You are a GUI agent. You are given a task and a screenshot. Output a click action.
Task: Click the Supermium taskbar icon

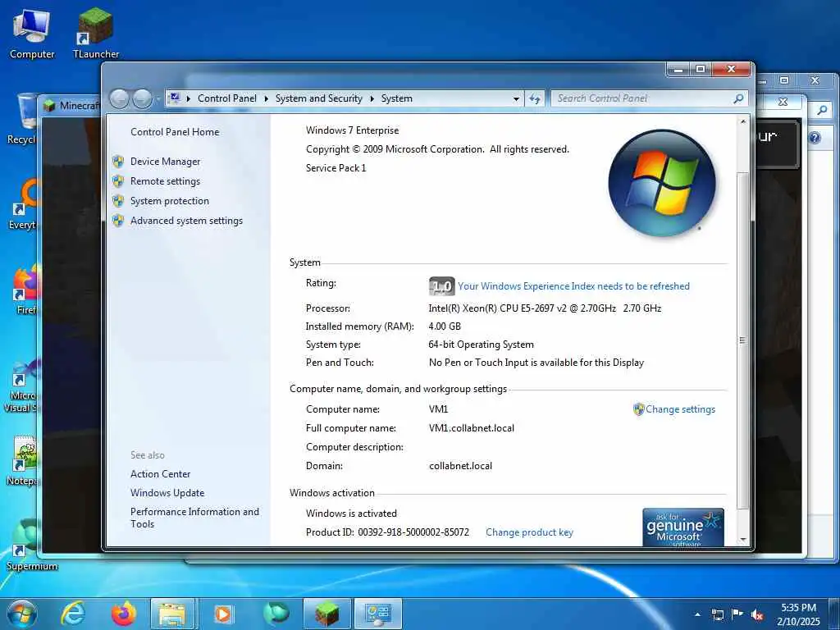pyautogui.click(x=276, y=614)
